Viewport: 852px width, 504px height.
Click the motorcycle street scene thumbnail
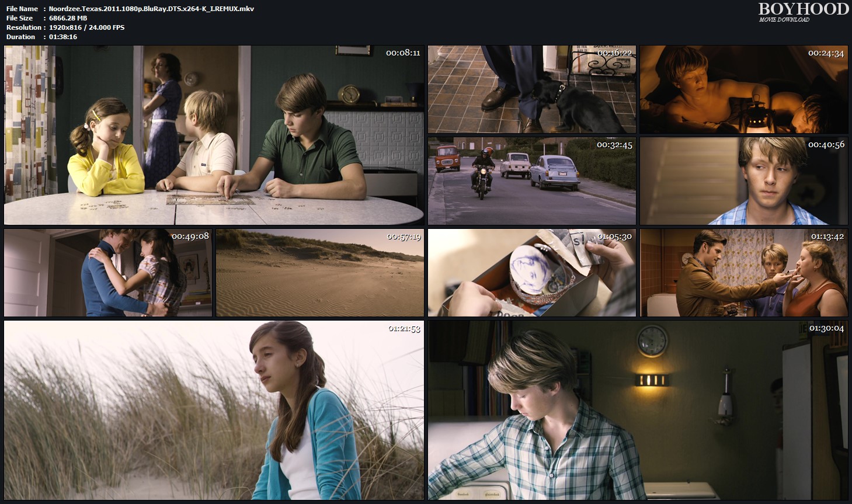pyautogui.click(x=531, y=181)
